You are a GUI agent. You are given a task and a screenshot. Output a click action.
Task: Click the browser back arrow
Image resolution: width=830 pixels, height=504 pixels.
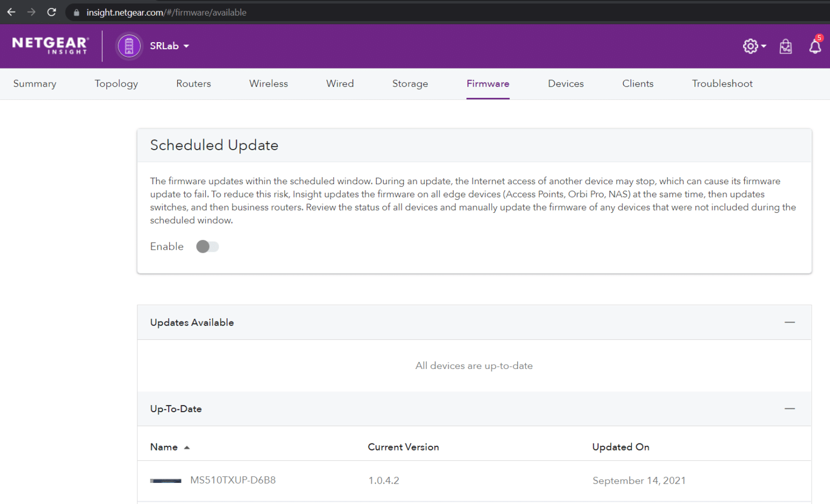[x=11, y=12]
